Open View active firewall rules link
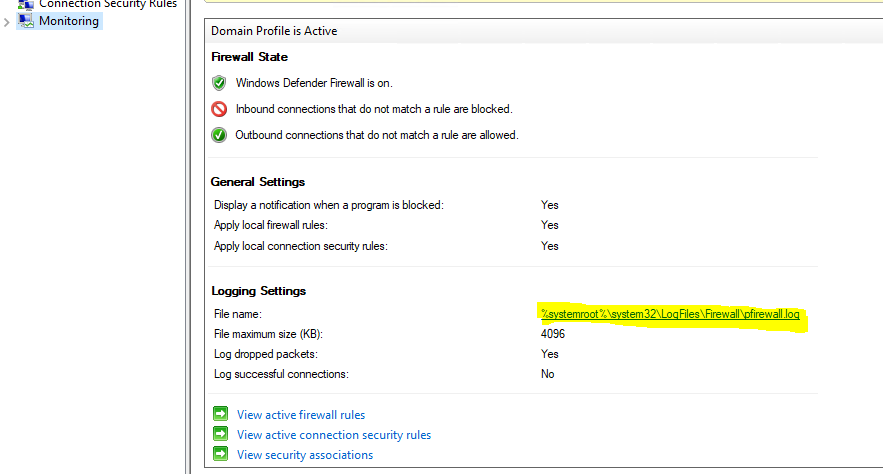 301,415
